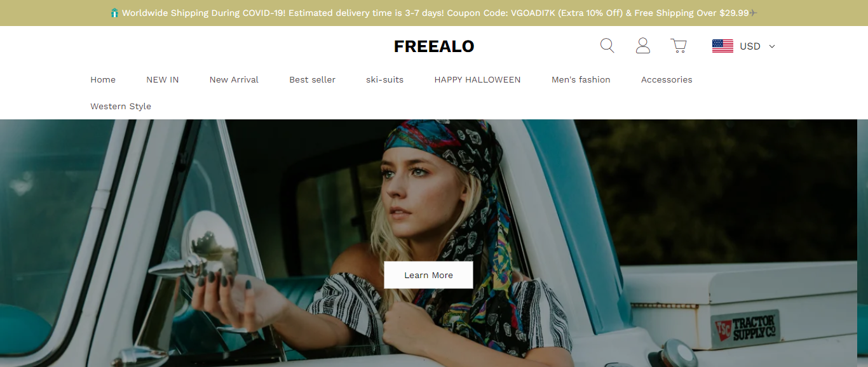Screen dimensions: 868x367
Task: Click the US flag currency icon
Action: pyautogui.click(x=722, y=46)
